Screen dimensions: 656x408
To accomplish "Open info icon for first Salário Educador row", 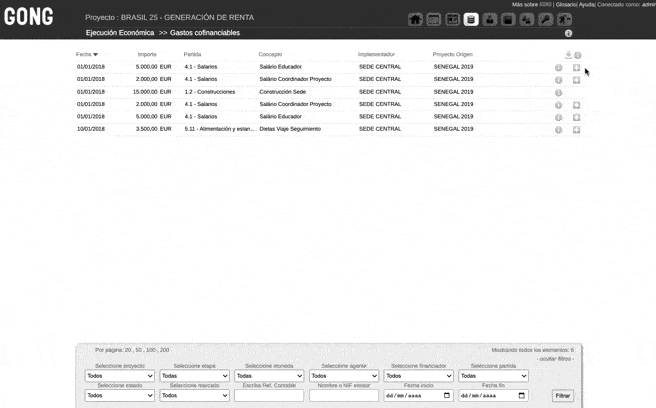I will pyautogui.click(x=558, y=67).
